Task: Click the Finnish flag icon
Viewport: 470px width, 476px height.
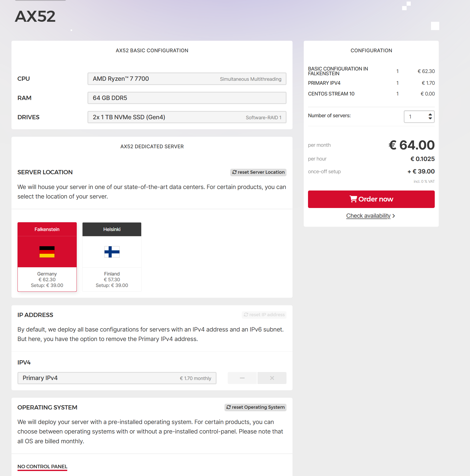Action: pos(112,252)
